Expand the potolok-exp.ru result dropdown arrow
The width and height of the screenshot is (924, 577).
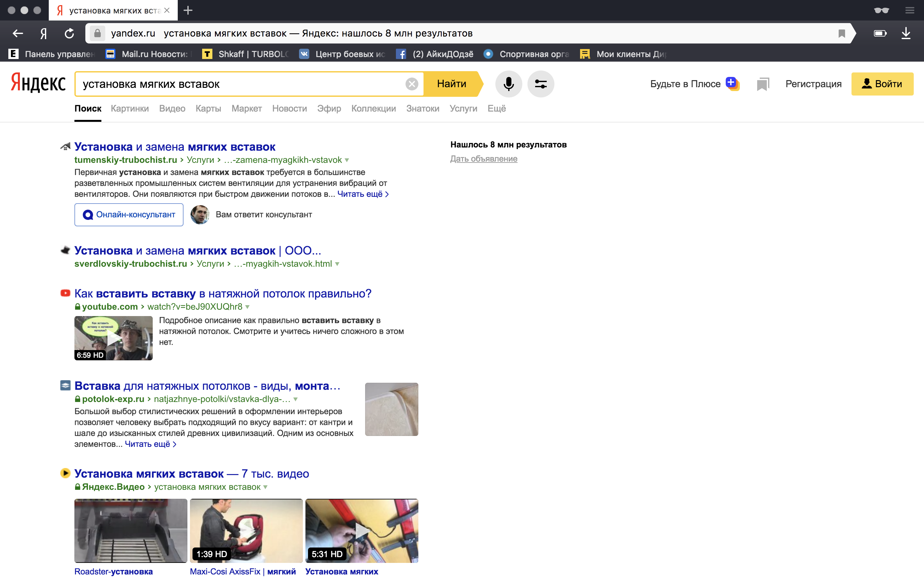[x=295, y=399]
